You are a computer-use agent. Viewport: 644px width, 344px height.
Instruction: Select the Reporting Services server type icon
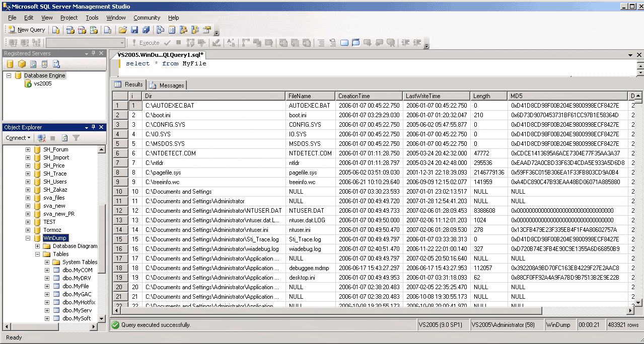(x=33, y=64)
